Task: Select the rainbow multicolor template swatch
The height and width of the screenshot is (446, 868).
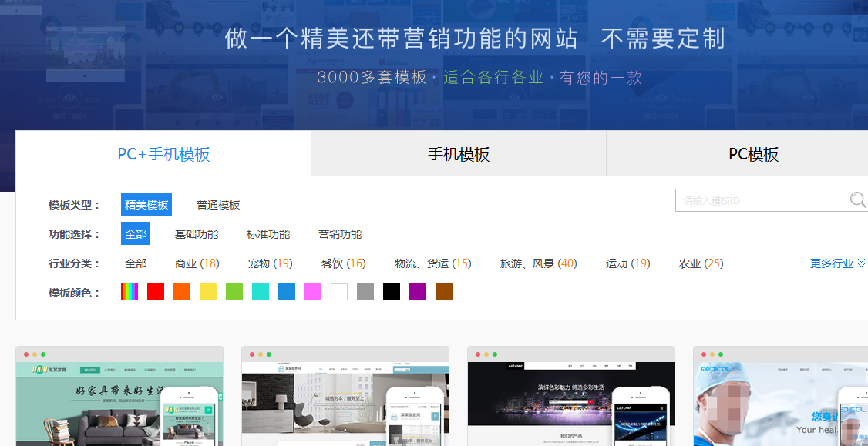Action: [130, 292]
